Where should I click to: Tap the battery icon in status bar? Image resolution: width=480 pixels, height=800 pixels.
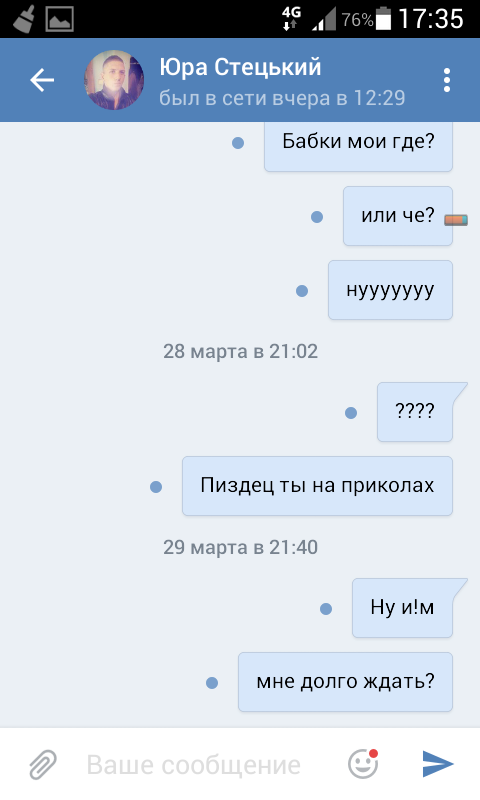(384, 18)
